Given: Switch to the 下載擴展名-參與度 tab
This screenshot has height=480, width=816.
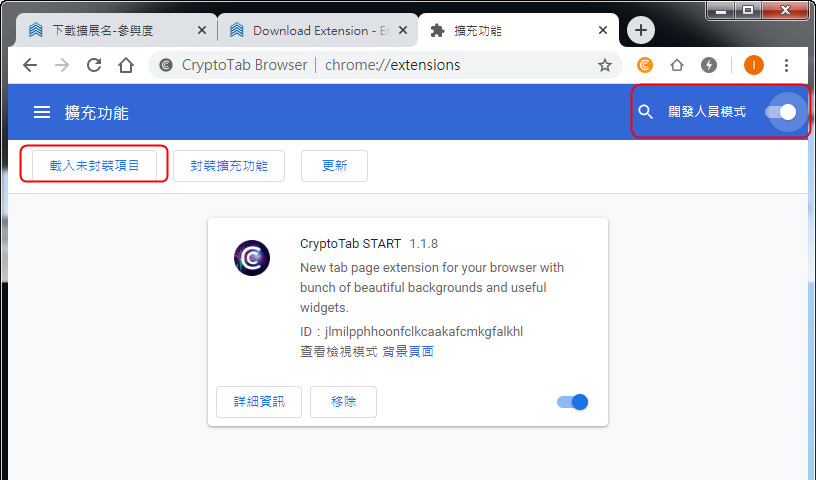Looking at the screenshot, I should [116, 30].
